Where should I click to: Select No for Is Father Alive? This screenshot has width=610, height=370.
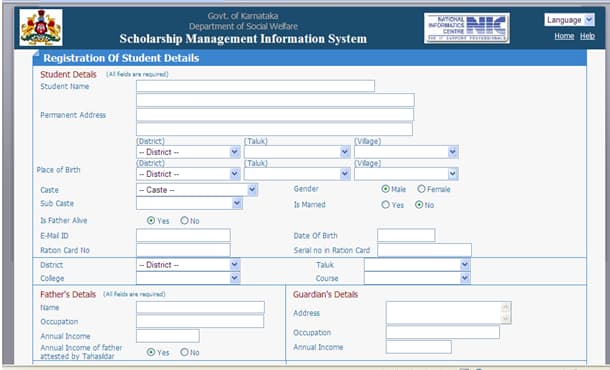tap(184, 220)
